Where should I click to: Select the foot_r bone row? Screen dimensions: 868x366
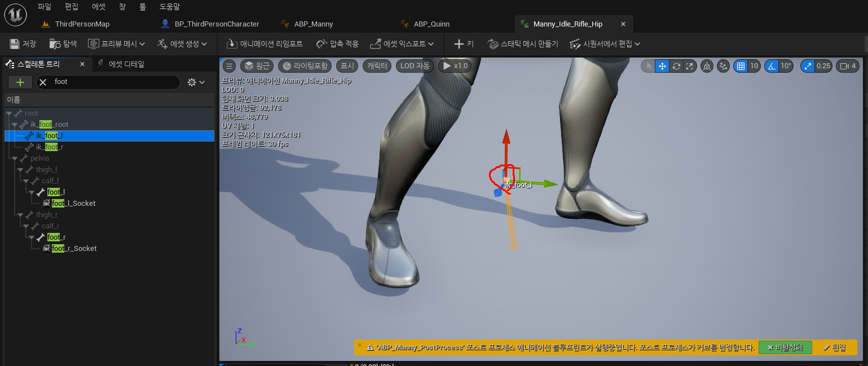coord(109,237)
